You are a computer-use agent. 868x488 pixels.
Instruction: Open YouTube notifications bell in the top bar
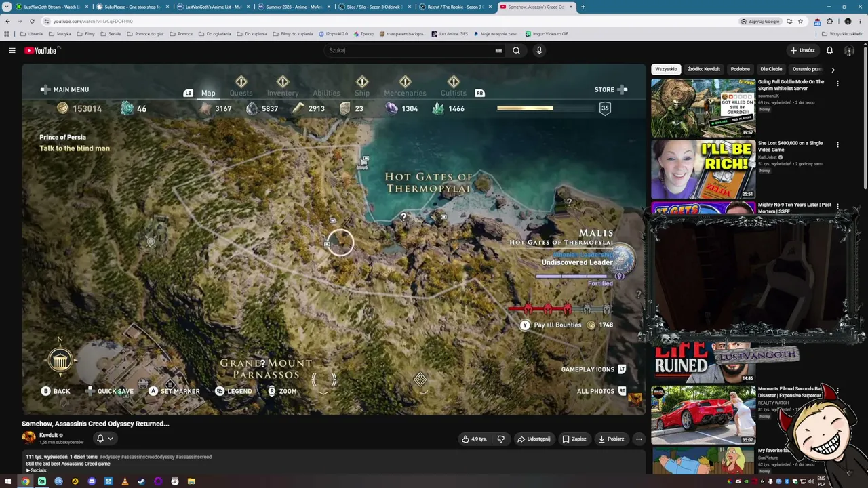click(829, 50)
